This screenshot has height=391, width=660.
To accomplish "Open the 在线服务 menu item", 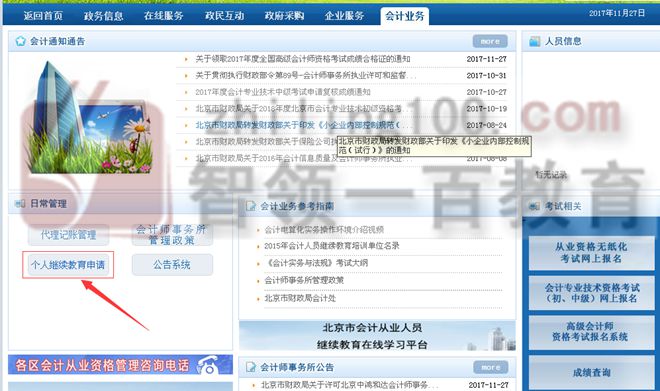I will (164, 16).
